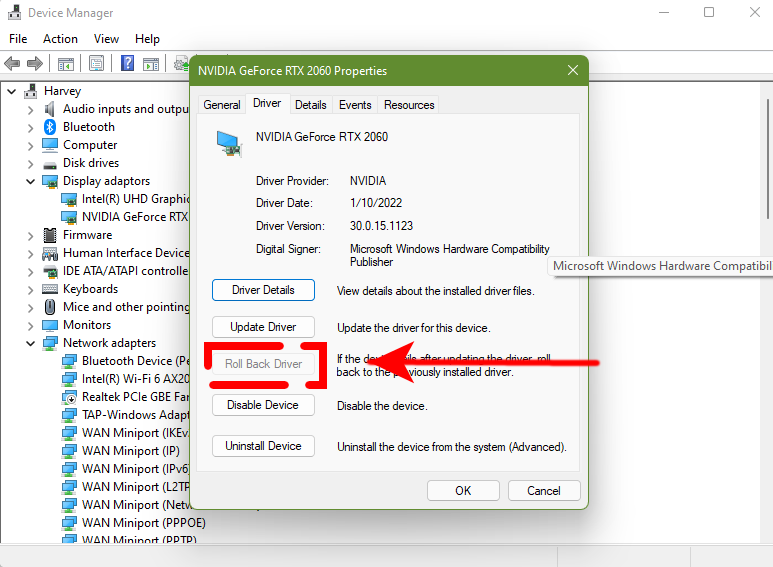Viewport: 773px width, 567px height.
Task: Click OK in the Properties dialog
Action: coord(463,491)
